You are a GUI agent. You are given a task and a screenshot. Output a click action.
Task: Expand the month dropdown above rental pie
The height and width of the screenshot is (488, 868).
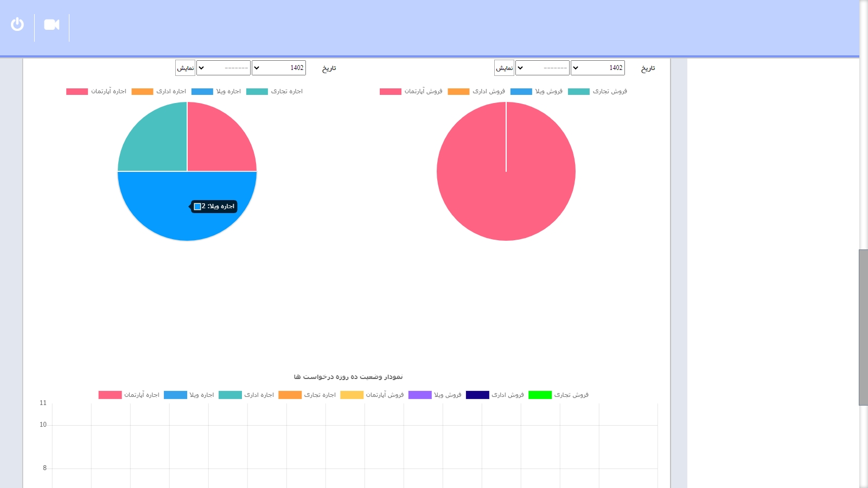coord(223,68)
